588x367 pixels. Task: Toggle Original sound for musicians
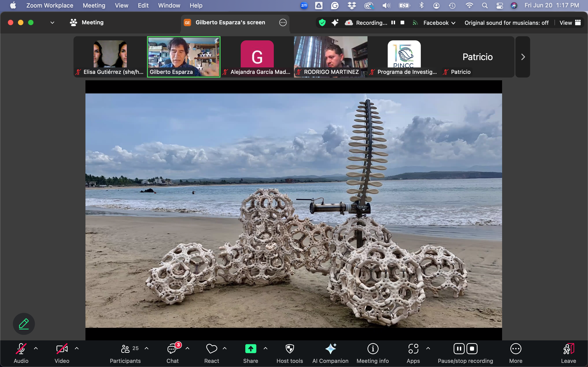pyautogui.click(x=506, y=23)
